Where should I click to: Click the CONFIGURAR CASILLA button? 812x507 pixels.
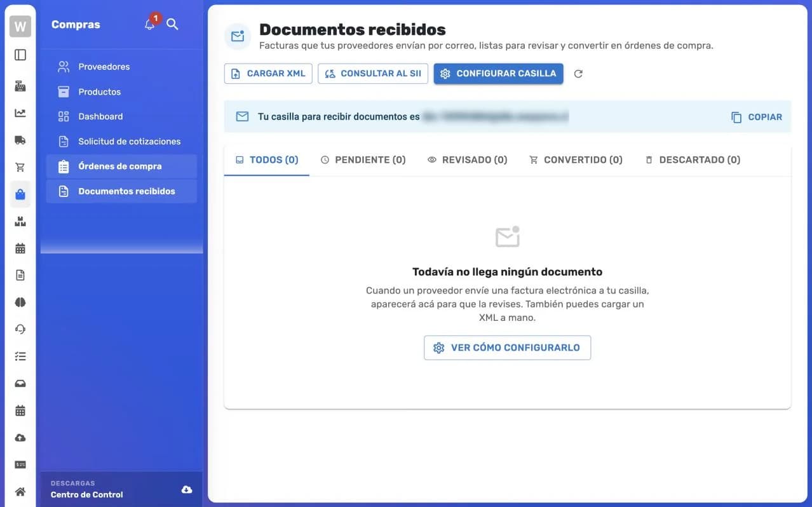point(498,74)
